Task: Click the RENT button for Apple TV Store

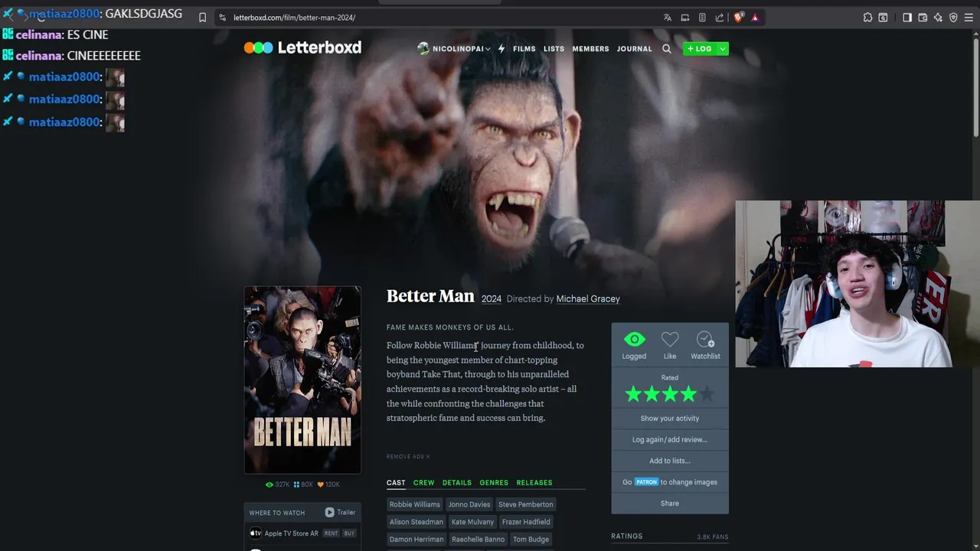Action: click(x=331, y=533)
